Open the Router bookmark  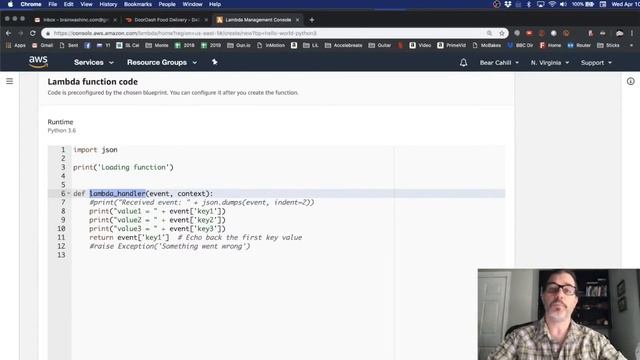click(579, 45)
